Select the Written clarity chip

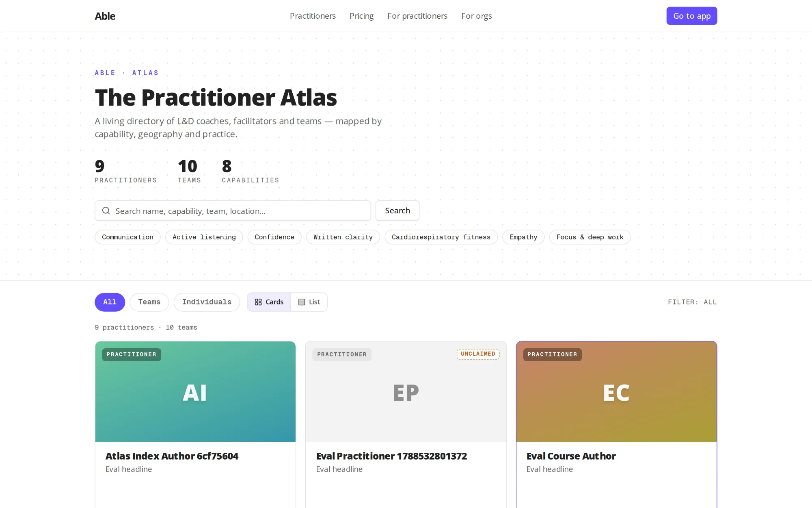pos(343,237)
